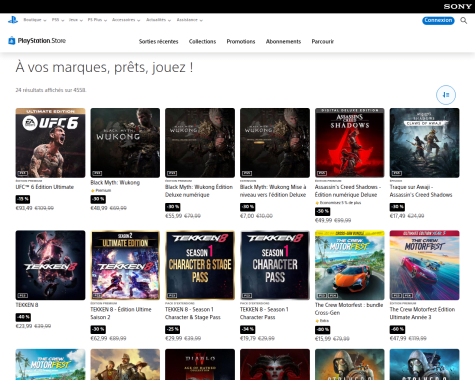Open TEKKEN 8 Character & Stage Pass cover
This screenshot has height=380, width=475.
[200, 265]
